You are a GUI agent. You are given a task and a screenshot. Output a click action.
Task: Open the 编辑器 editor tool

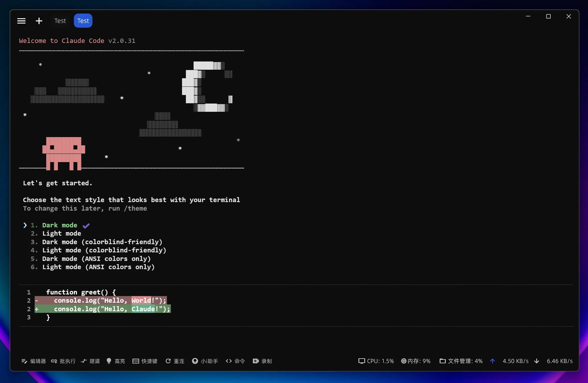coord(34,361)
